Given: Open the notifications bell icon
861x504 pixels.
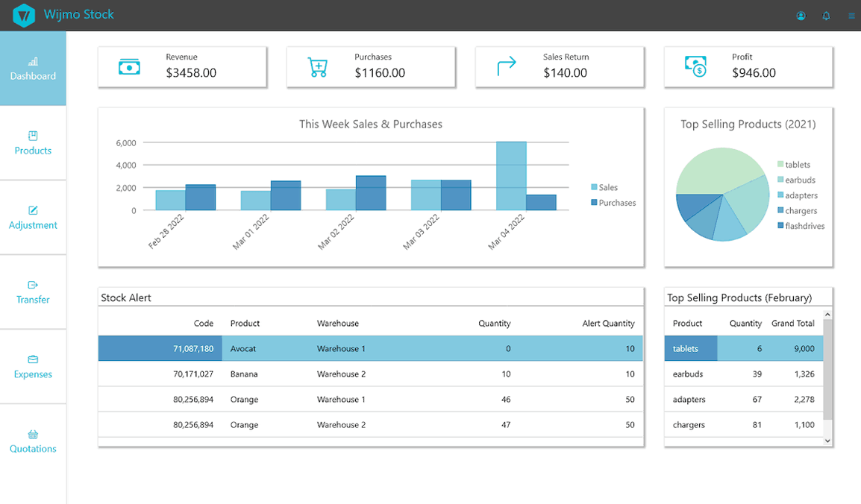Looking at the screenshot, I should (826, 16).
